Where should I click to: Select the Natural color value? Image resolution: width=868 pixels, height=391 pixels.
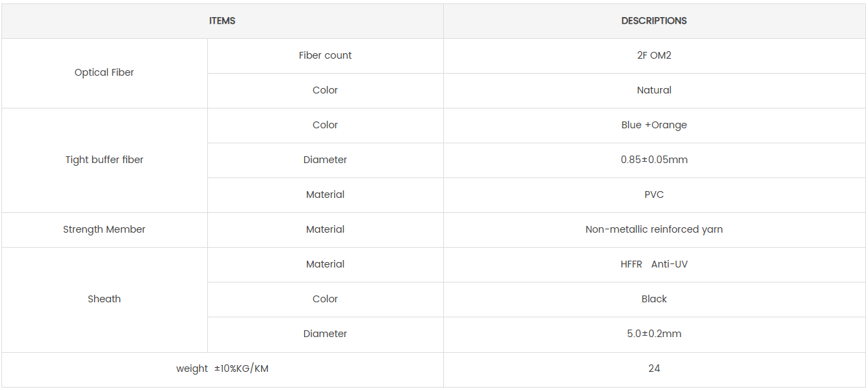coord(654,90)
